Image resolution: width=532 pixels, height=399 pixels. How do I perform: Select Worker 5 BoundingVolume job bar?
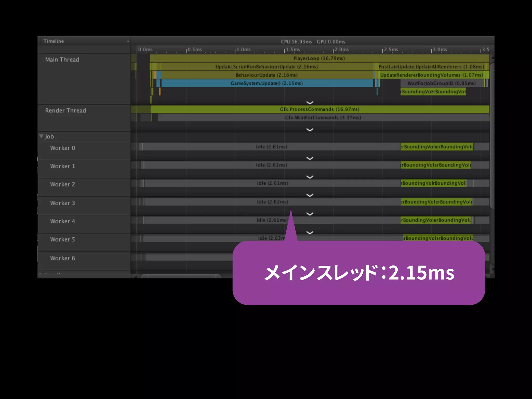pyautogui.click(x=438, y=238)
